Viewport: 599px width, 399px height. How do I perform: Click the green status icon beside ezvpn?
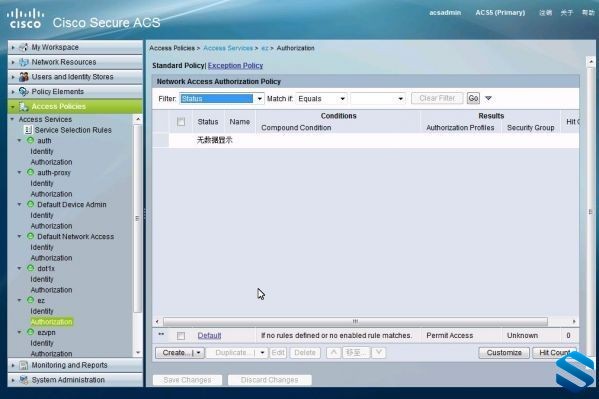tap(31, 332)
